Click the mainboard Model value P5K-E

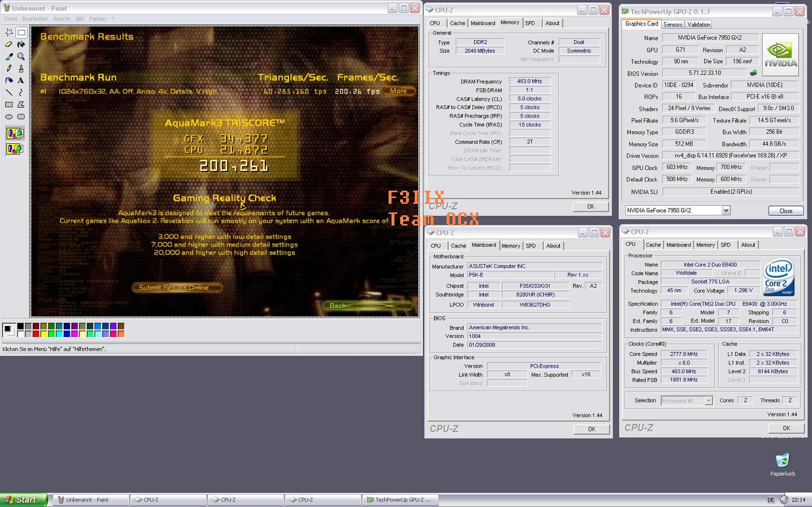pos(509,275)
